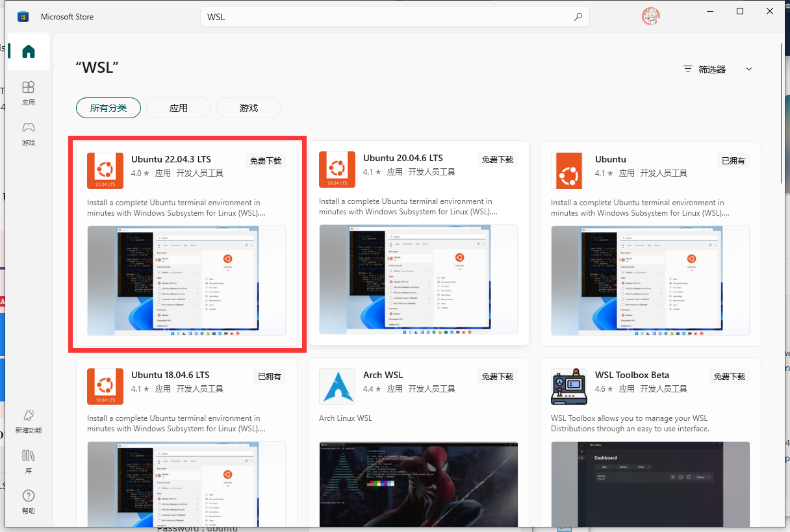The height and width of the screenshot is (532, 790).
Task: Open the 应用 (Apps) section in the sidebar
Action: click(29, 93)
